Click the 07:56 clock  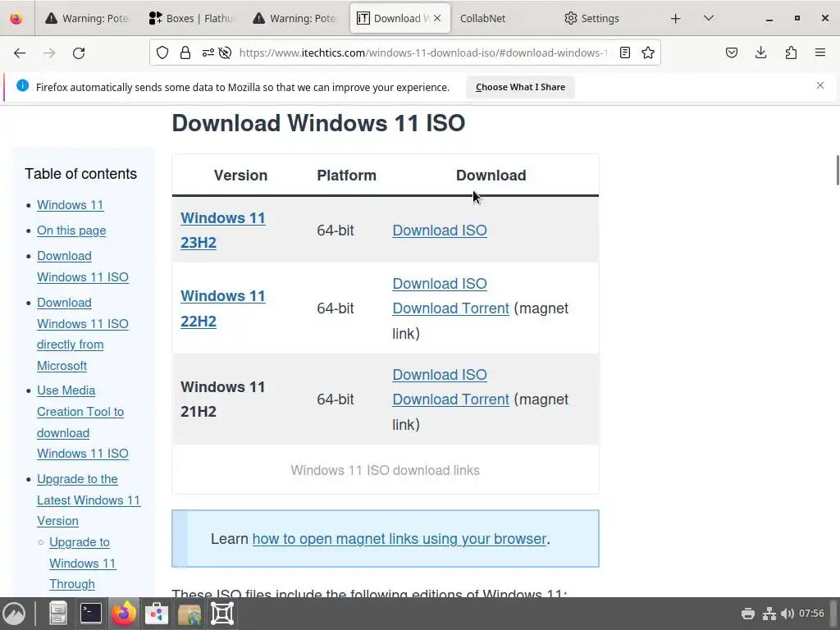(811, 614)
